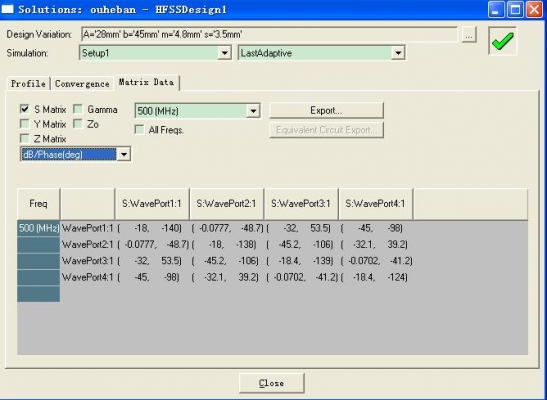Open the Design Variation ellipsis browse button
Screen dimensions: 547x400
[469, 35]
